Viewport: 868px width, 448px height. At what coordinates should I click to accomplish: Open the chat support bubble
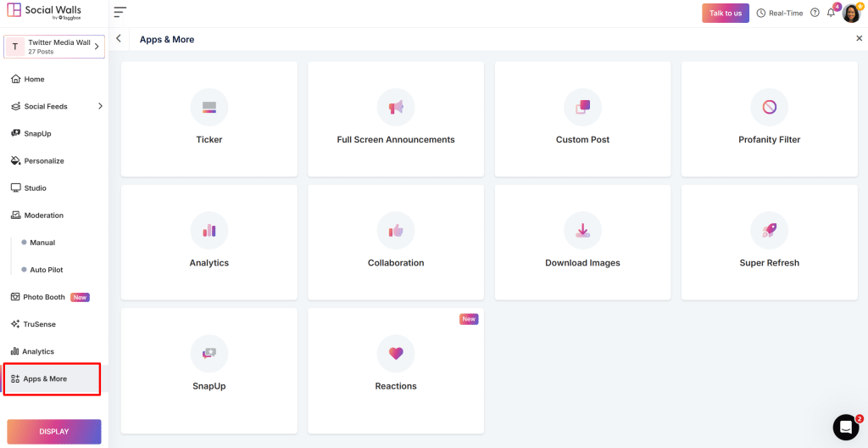[845, 427]
